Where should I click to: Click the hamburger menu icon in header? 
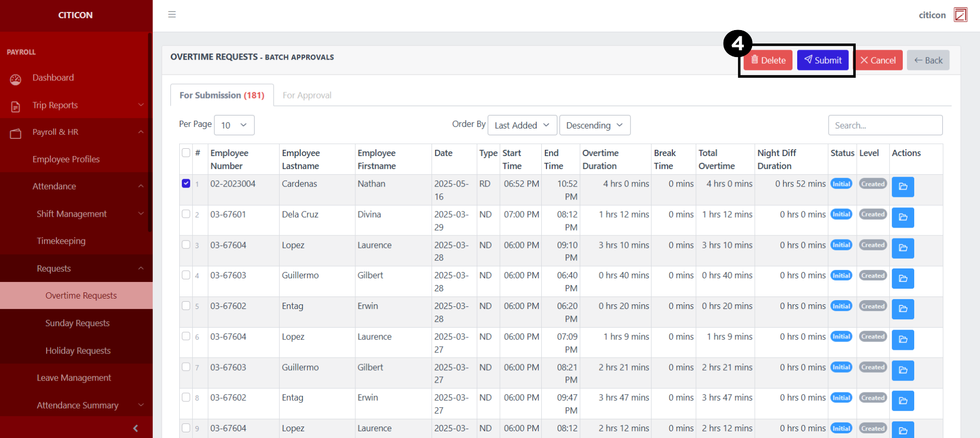pyautogui.click(x=172, y=15)
